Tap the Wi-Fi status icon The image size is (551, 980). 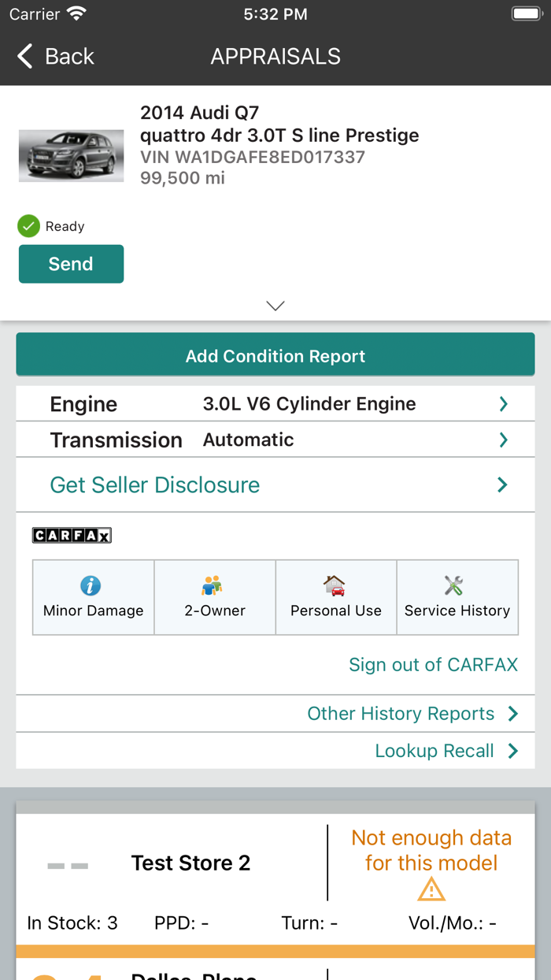click(76, 13)
